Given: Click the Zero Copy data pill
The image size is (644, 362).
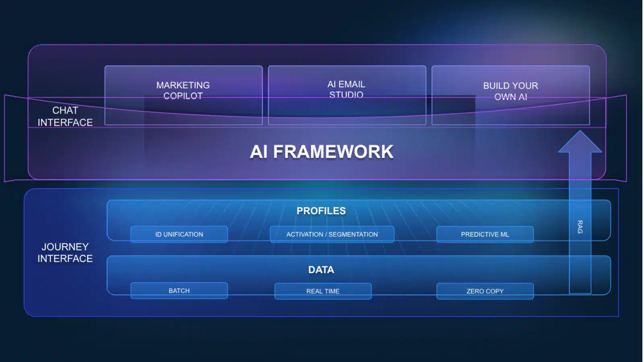Looking at the screenshot, I should click(485, 290).
